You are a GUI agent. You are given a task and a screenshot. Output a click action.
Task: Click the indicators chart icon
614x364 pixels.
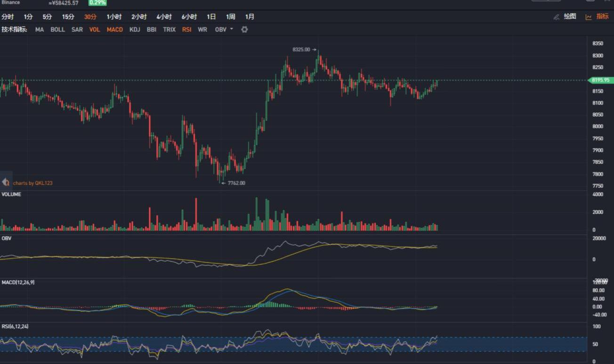[589, 17]
